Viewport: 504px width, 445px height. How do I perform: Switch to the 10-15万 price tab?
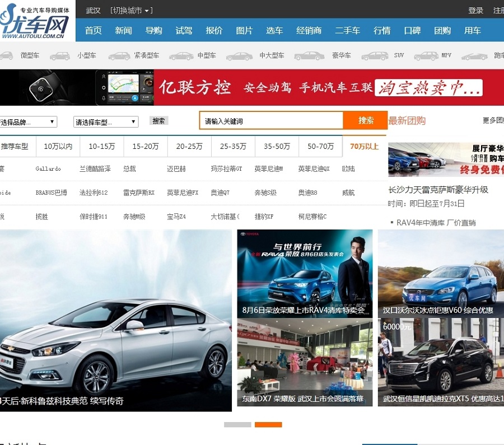pyautogui.click(x=101, y=147)
